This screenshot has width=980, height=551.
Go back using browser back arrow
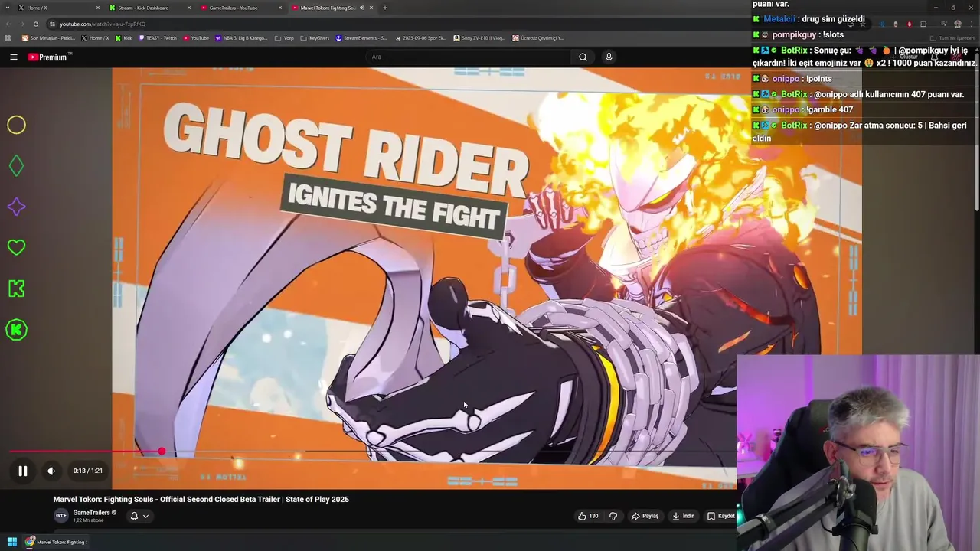pyautogui.click(x=8, y=24)
